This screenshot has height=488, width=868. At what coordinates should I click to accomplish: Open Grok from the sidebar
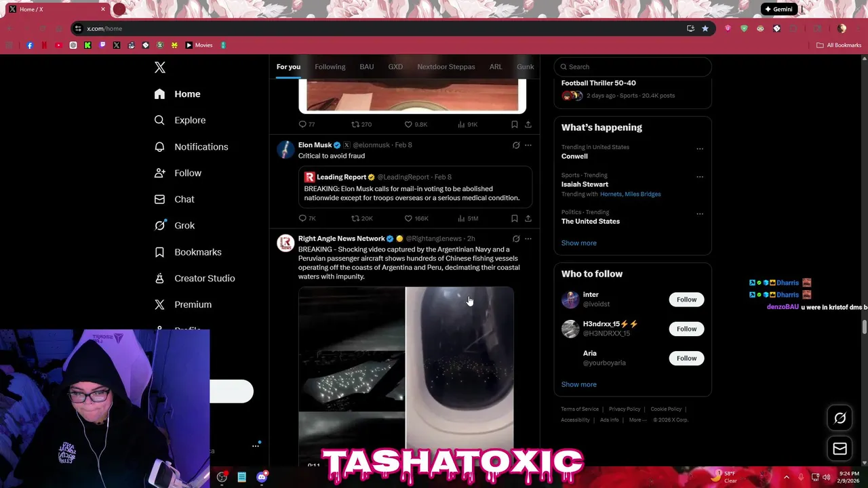[174, 226]
